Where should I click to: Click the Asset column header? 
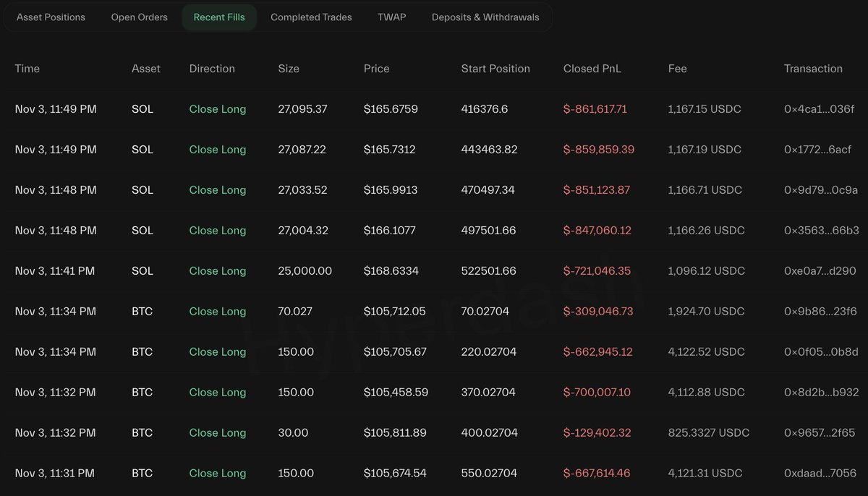pyautogui.click(x=146, y=69)
